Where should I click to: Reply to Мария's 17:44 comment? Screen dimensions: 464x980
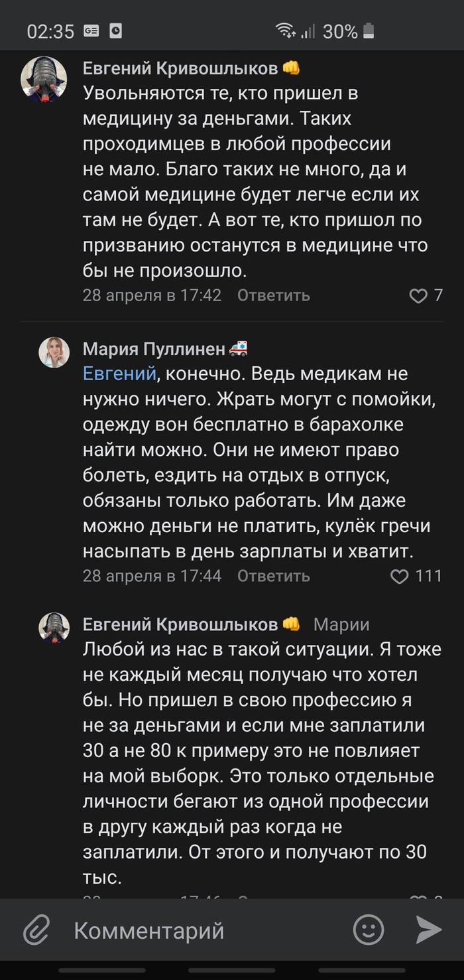coord(273,576)
